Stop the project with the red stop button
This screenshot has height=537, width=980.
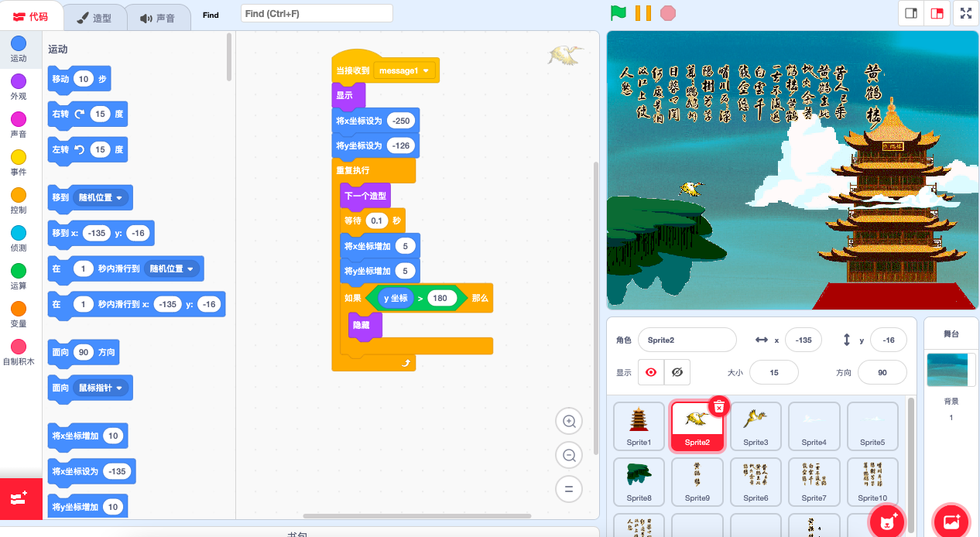pos(668,13)
